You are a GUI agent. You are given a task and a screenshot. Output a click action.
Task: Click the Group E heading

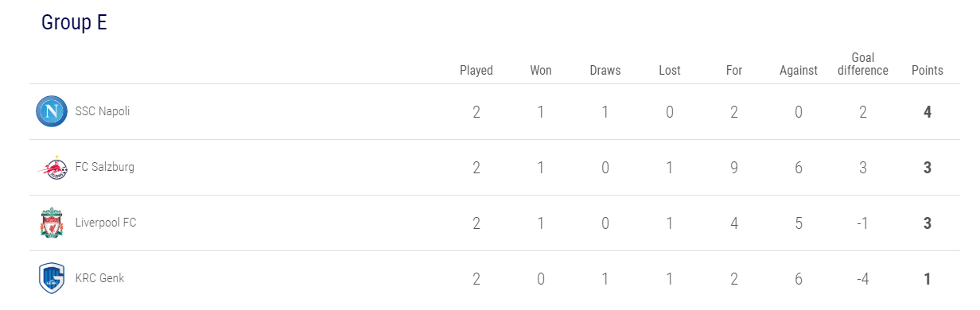click(x=74, y=23)
